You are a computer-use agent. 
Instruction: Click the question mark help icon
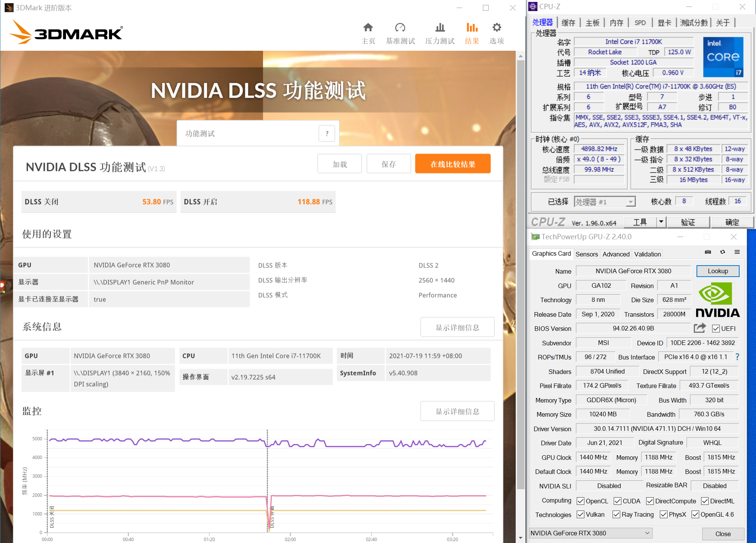327,134
